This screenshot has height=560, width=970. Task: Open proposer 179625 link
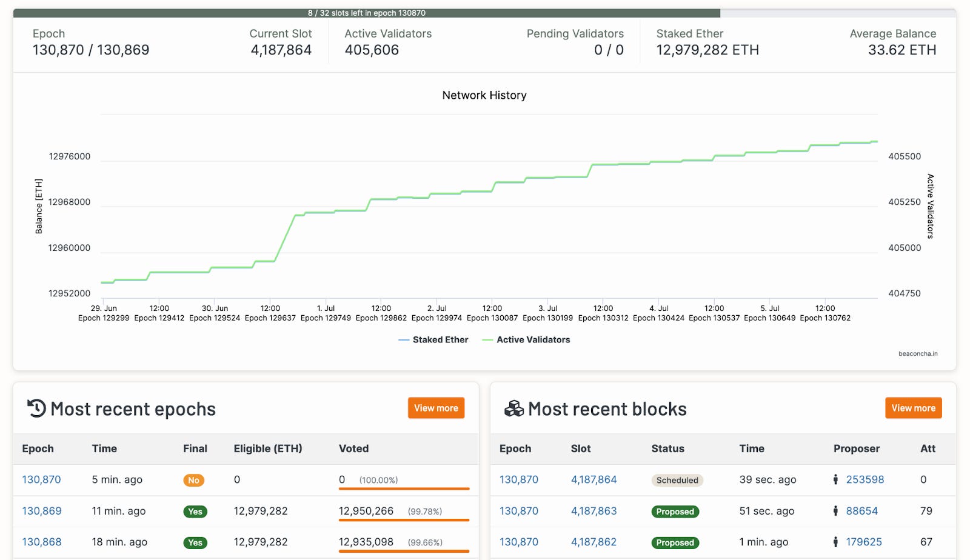tap(864, 542)
